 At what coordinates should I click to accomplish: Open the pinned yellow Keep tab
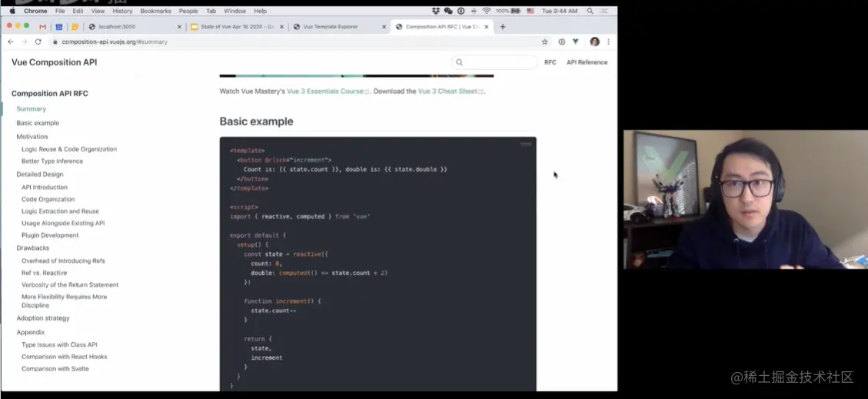point(75,27)
